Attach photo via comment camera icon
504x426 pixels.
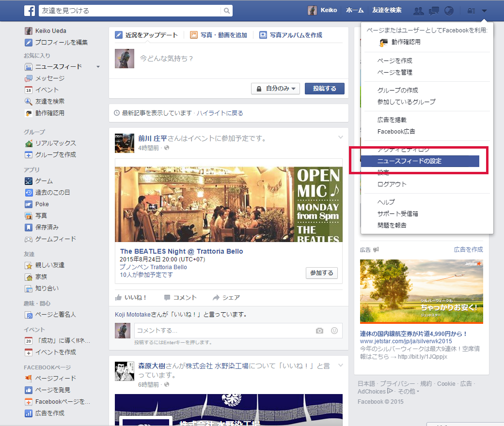point(319,331)
